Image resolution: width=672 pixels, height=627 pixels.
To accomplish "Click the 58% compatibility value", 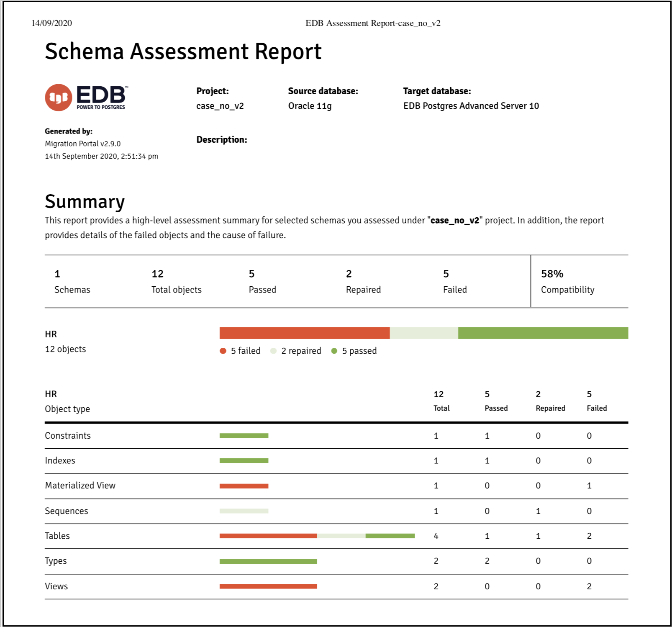I will pos(552,274).
